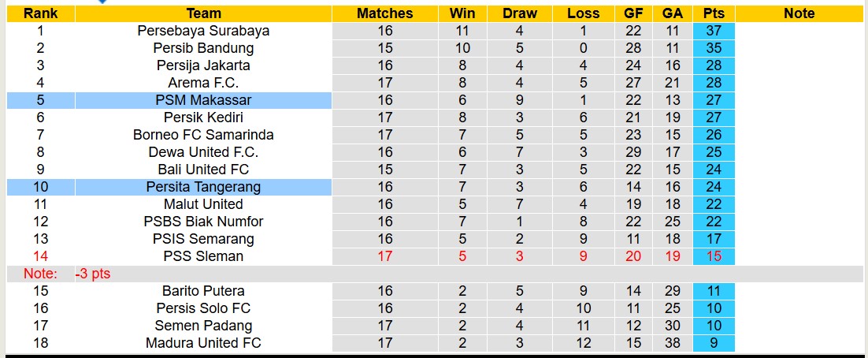
Task: Open Persebaya Surabaya team link
Action: pyautogui.click(x=203, y=31)
